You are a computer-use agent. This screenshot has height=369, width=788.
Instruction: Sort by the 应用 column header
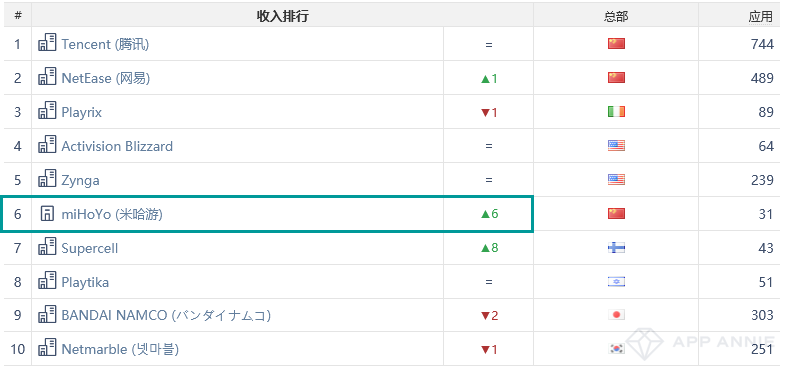tap(760, 17)
